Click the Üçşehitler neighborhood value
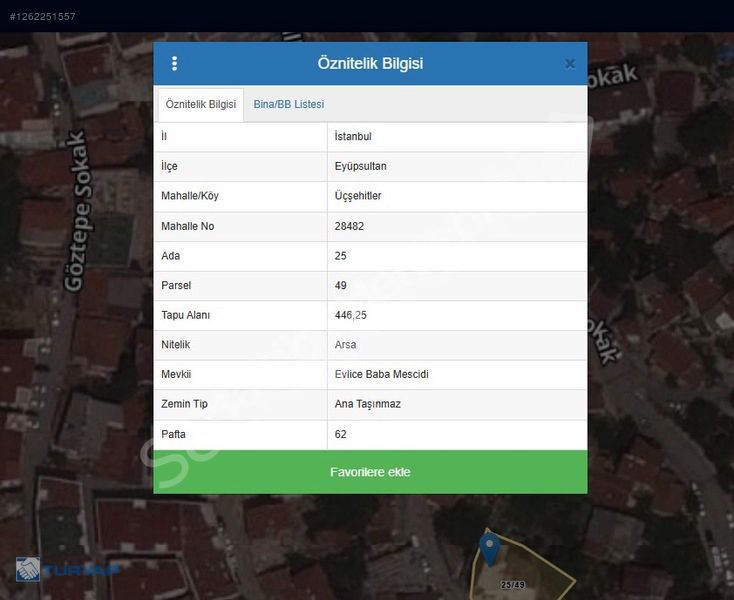This screenshot has height=600, width=734. click(x=358, y=196)
